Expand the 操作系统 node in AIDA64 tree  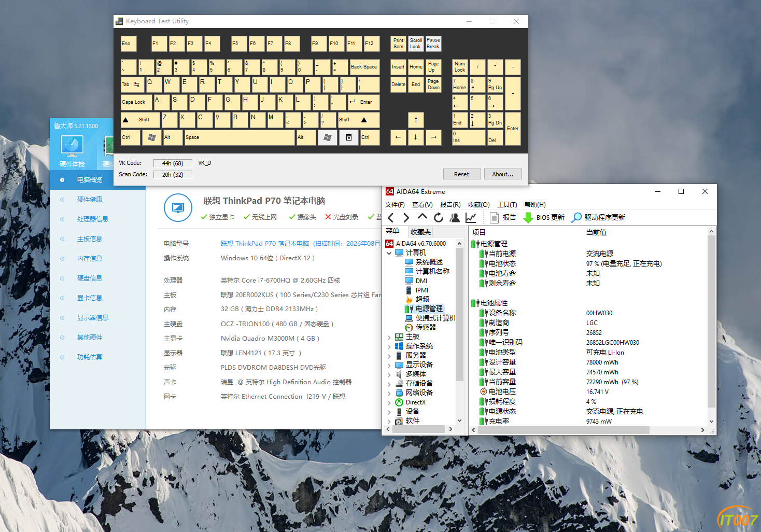click(389, 347)
